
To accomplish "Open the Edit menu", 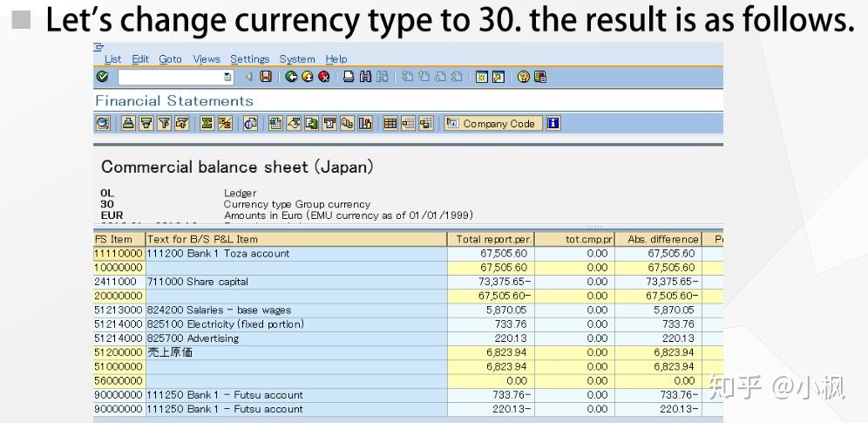I will [140, 58].
